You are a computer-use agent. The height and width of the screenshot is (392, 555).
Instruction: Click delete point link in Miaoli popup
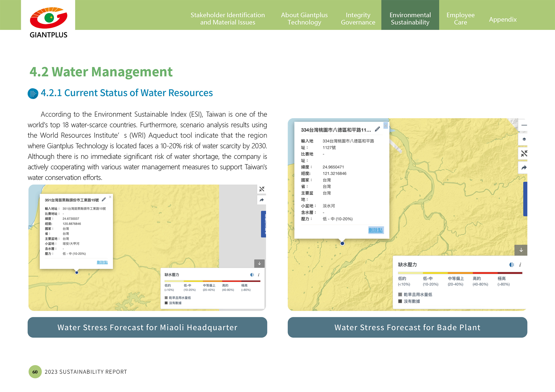(x=102, y=262)
